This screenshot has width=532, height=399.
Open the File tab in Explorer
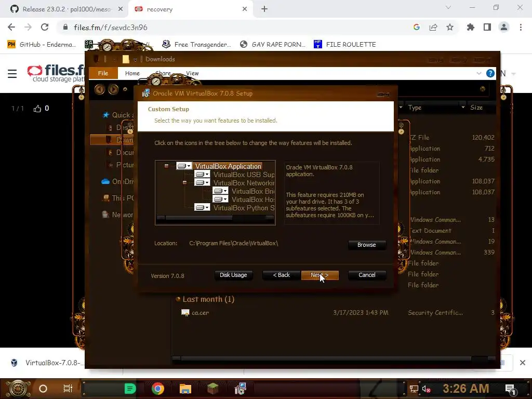click(103, 73)
